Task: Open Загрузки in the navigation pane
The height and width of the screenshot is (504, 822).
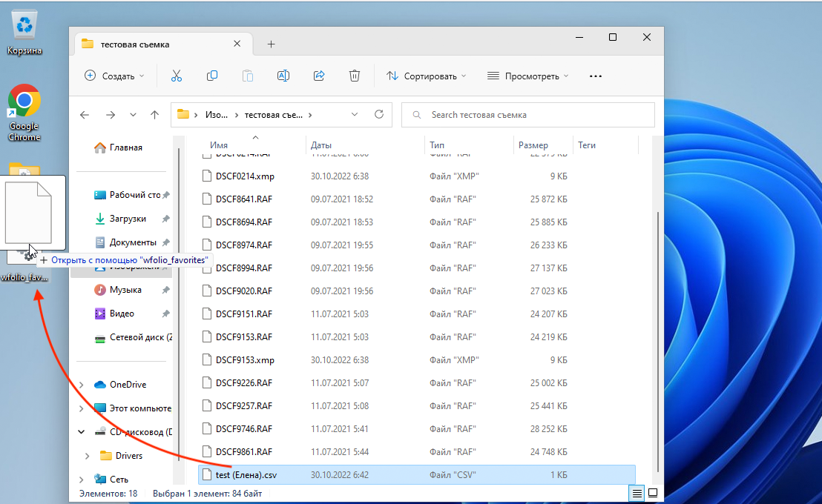Action: click(x=128, y=219)
